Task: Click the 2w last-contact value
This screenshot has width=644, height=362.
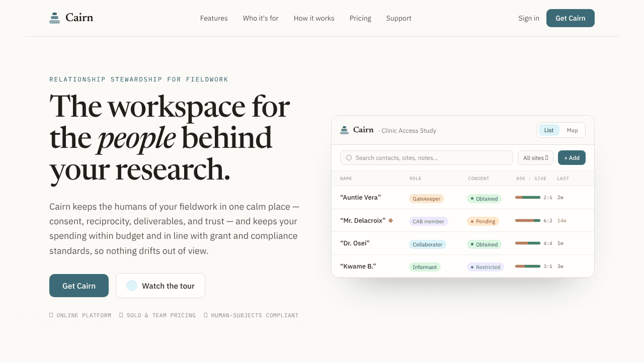Action: [x=560, y=198]
